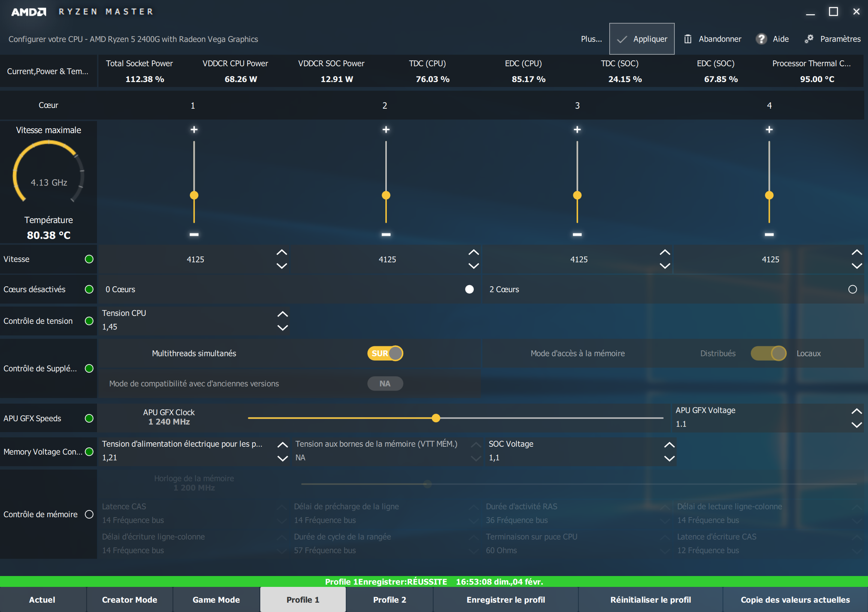Select the 2 Cœurs radio button

852,289
